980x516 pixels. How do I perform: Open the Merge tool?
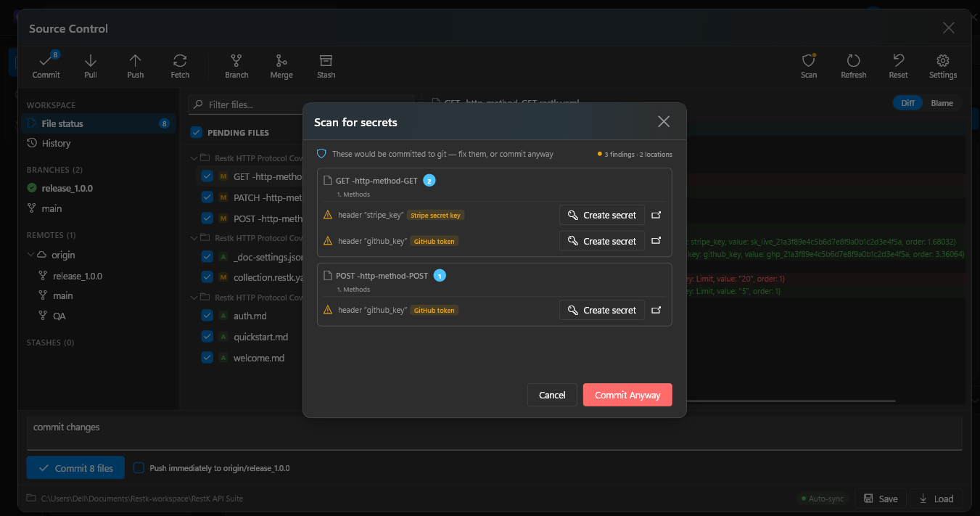[x=281, y=65]
